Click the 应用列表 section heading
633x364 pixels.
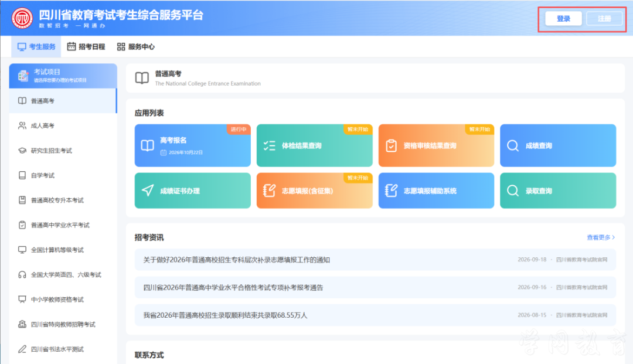149,113
